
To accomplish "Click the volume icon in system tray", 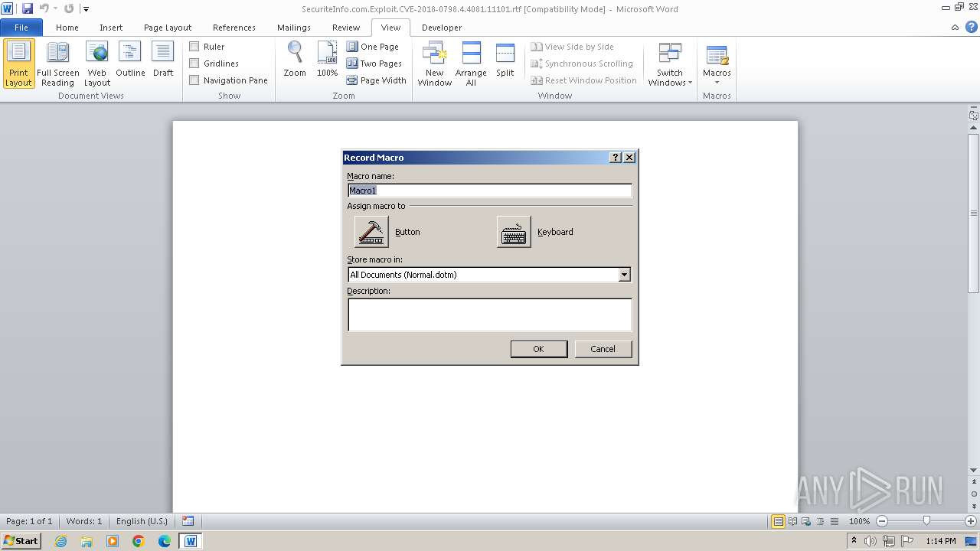I will [x=871, y=541].
